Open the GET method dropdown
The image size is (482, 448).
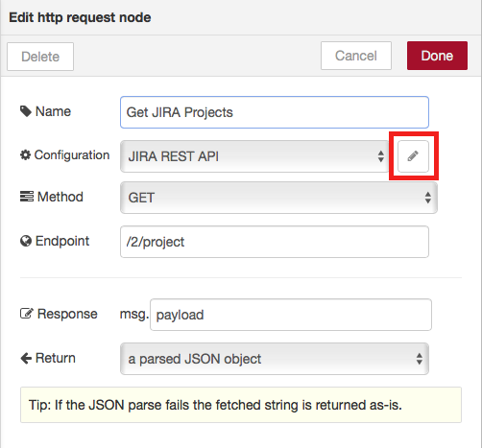(278, 198)
